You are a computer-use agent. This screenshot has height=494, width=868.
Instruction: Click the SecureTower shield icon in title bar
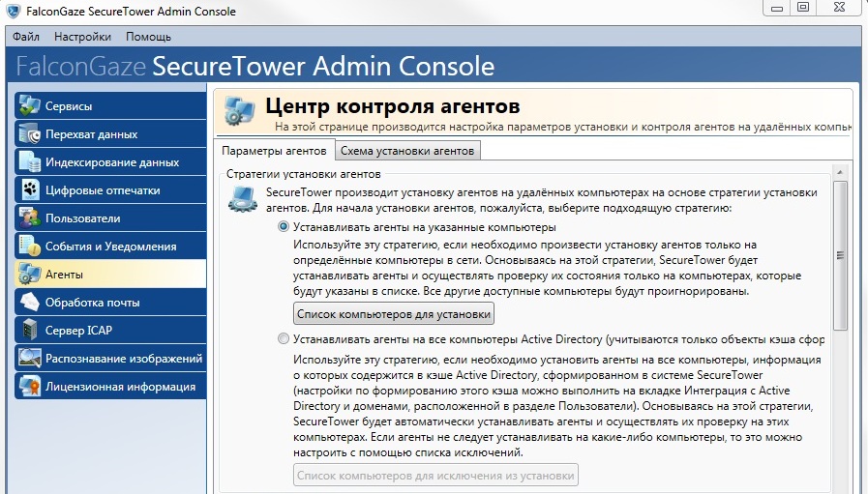tap(14, 11)
